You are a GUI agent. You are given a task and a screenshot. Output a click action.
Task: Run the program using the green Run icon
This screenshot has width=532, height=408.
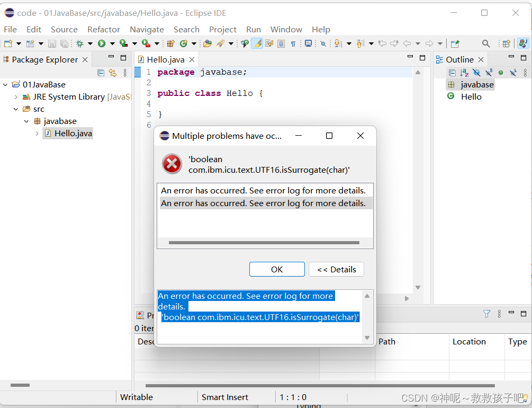pyautogui.click(x=102, y=43)
